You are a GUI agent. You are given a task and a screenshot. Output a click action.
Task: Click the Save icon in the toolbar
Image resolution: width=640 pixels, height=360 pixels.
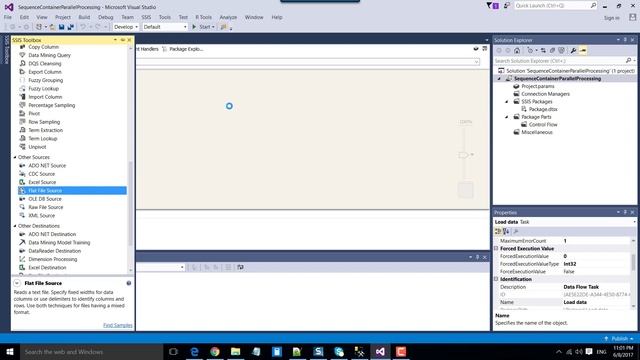click(x=61, y=27)
